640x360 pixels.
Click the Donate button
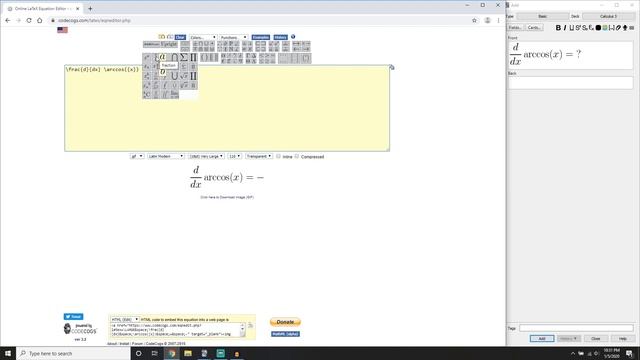[285, 322]
